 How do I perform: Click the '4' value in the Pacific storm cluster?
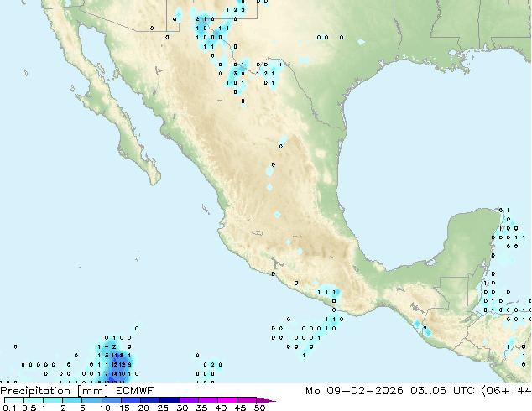click(x=107, y=347)
